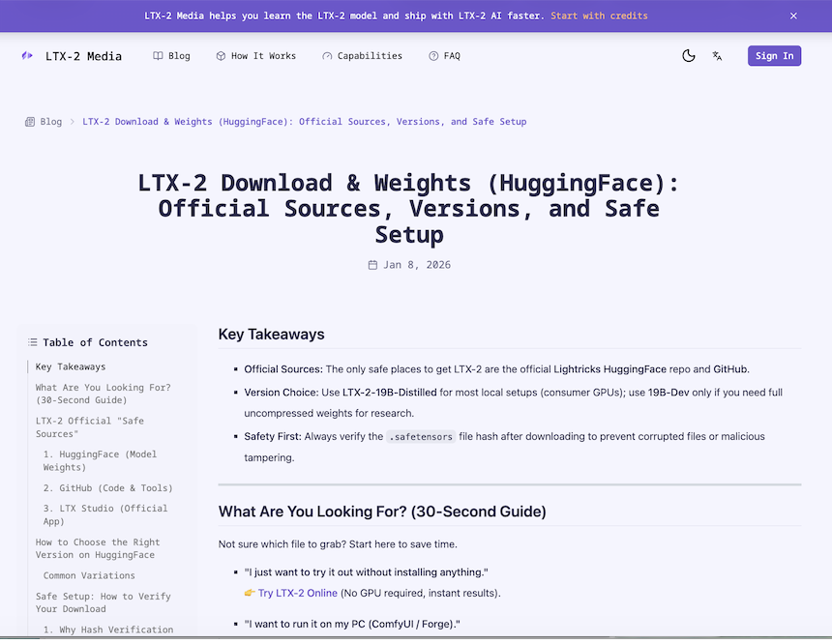Select '1. HuggingFace (Model Weights)' contents entry
The image size is (832, 644).
coord(100,460)
